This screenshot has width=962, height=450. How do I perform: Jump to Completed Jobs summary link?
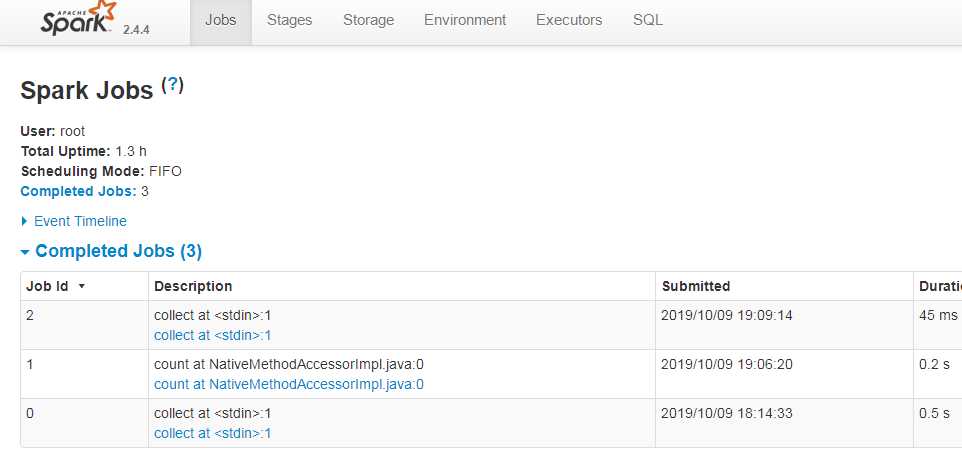pyautogui.click(x=79, y=191)
